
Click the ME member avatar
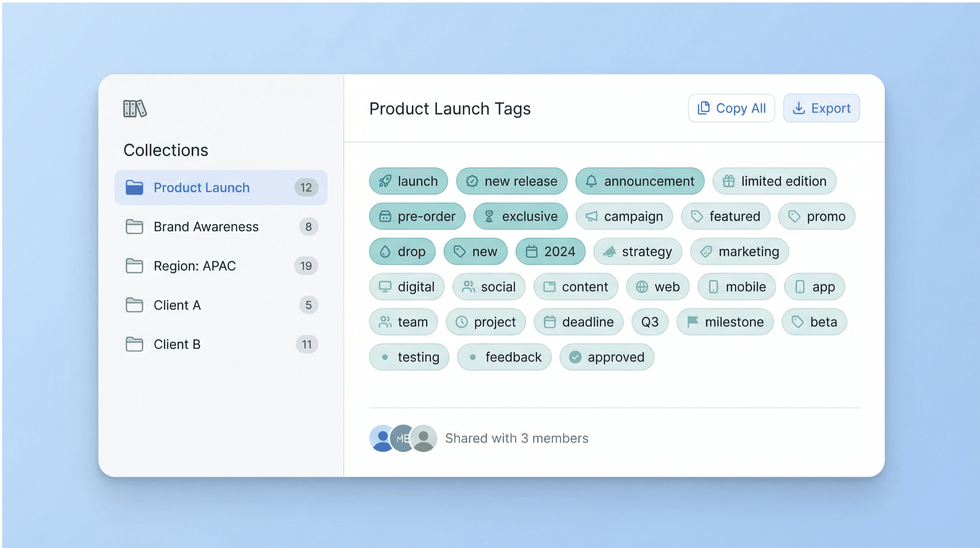[401, 438]
